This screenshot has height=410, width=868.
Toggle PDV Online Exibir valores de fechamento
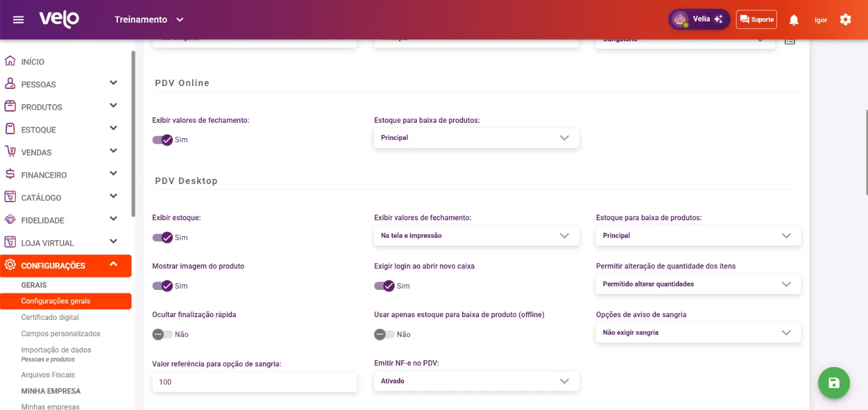(163, 140)
